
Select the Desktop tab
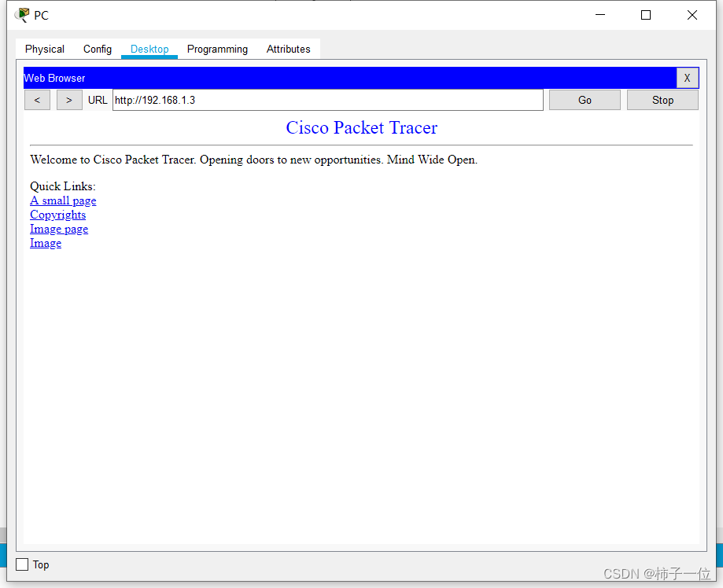149,49
